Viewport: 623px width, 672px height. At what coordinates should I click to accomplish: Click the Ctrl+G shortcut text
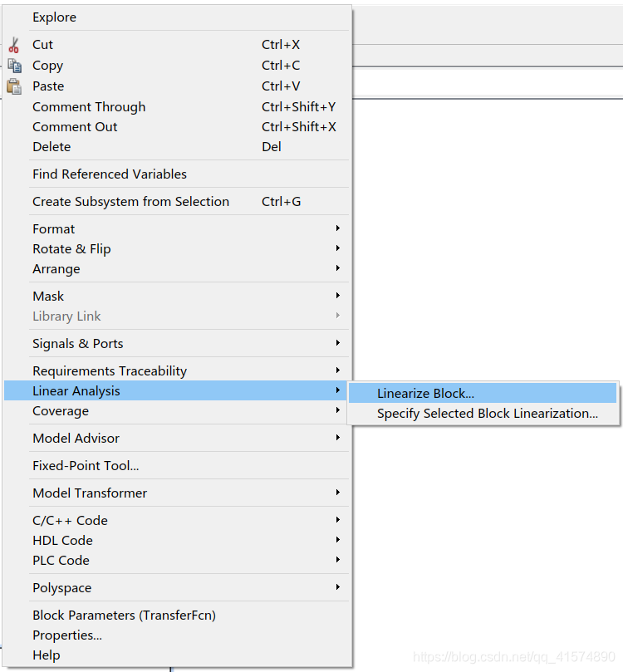click(x=282, y=201)
